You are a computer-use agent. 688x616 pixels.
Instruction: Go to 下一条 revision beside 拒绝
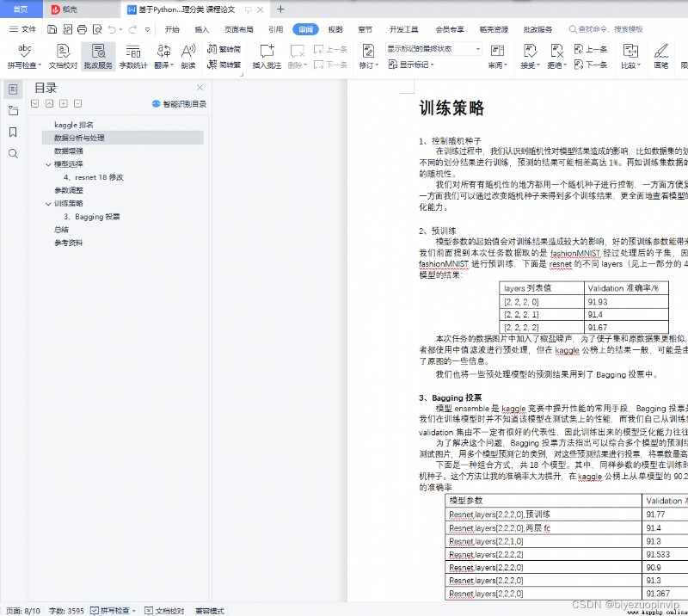coord(591,65)
